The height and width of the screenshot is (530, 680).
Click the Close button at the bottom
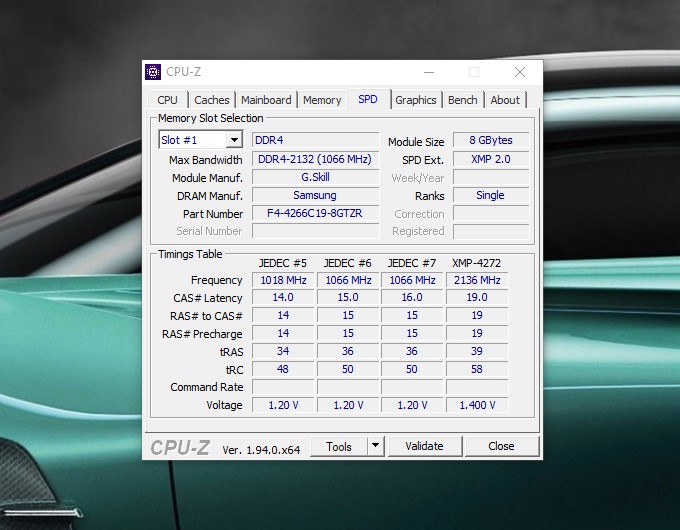pyautogui.click(x=501, y=446)
